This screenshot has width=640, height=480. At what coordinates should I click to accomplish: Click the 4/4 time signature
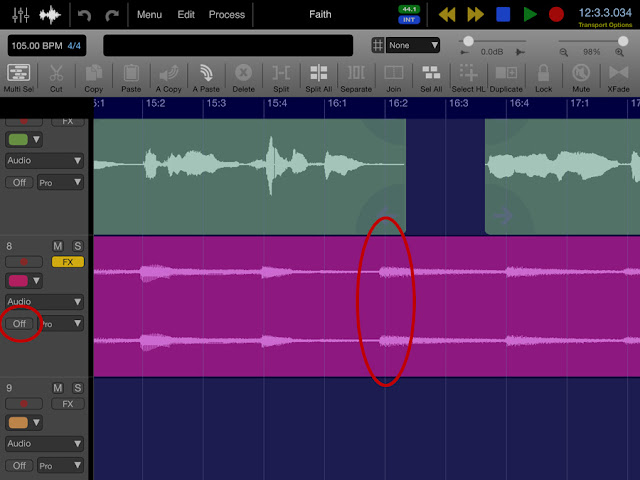pos(74,45)
